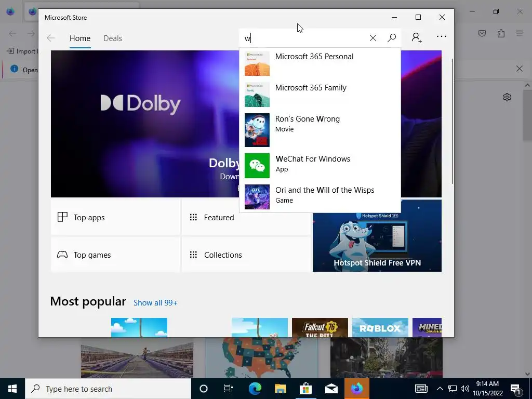Select Microsoft 365 Family suggestion

tap(320, 95)
